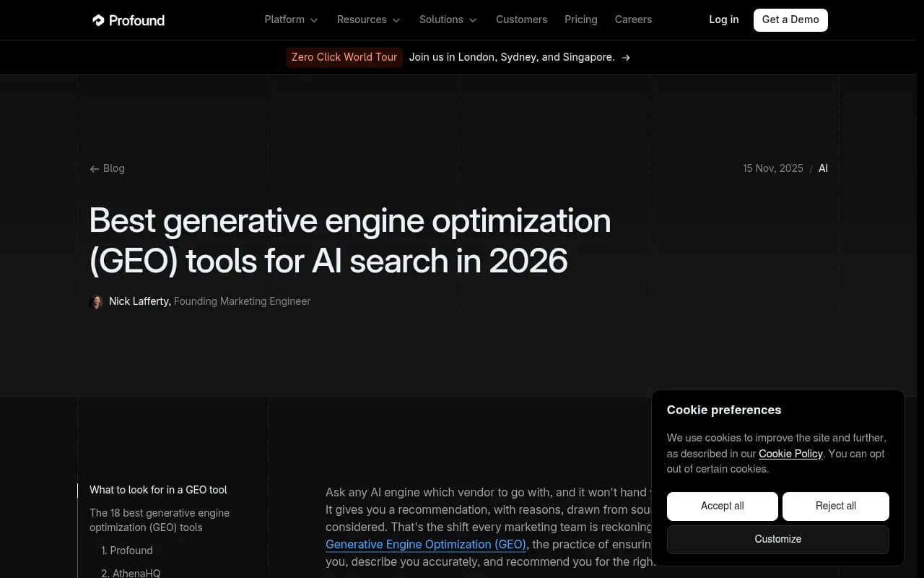
Task: Jump to 1. Profound in contents
Action: click(x=127, y=551)
